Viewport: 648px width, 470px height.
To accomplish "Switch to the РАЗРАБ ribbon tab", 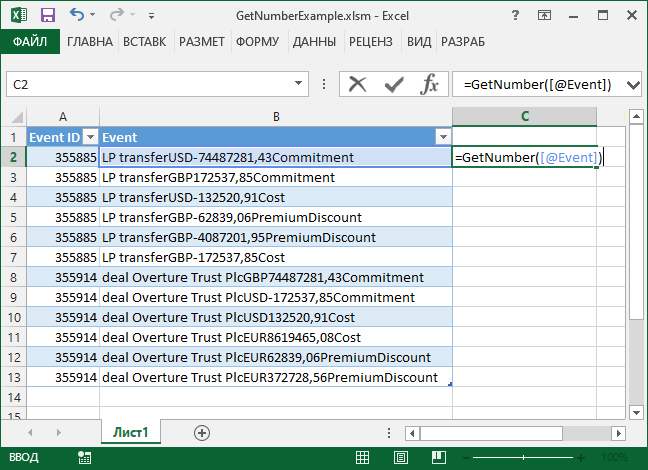I will pyautogui.click(x=463, y=42).
